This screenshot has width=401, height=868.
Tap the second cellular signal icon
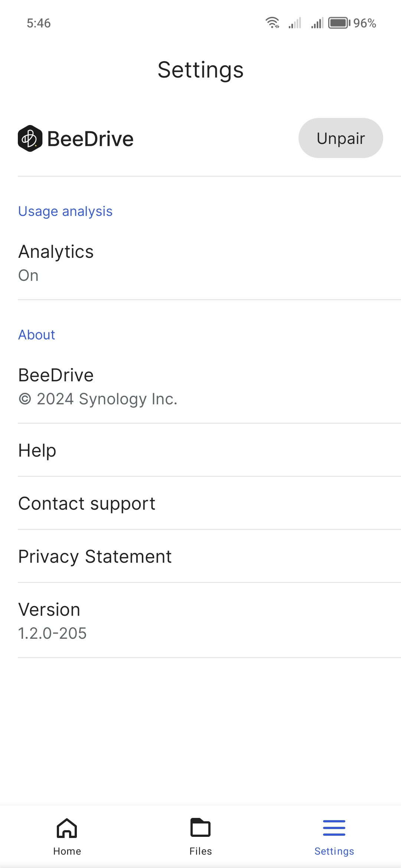pos(317,23)
